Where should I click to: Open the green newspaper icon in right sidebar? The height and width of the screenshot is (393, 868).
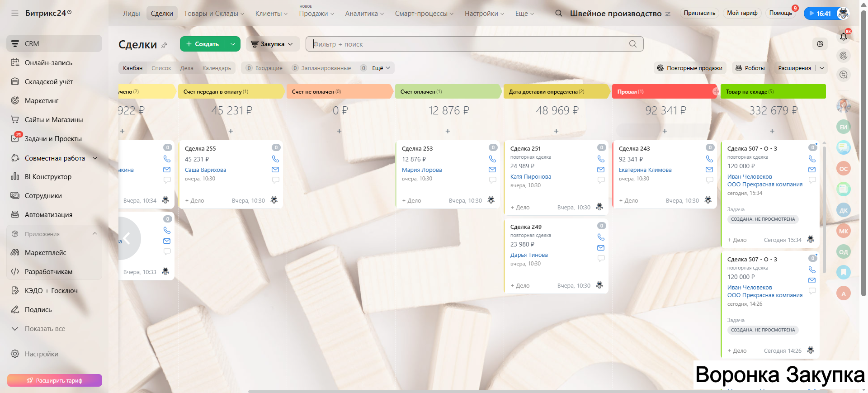pos(844,189)
